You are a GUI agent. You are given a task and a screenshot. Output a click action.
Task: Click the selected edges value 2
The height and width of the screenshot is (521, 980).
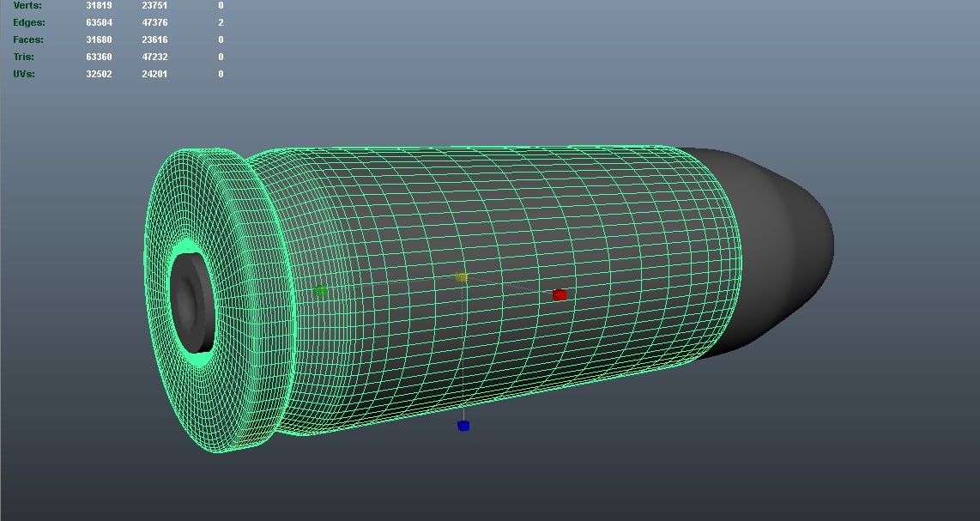[x=221, y=22]
